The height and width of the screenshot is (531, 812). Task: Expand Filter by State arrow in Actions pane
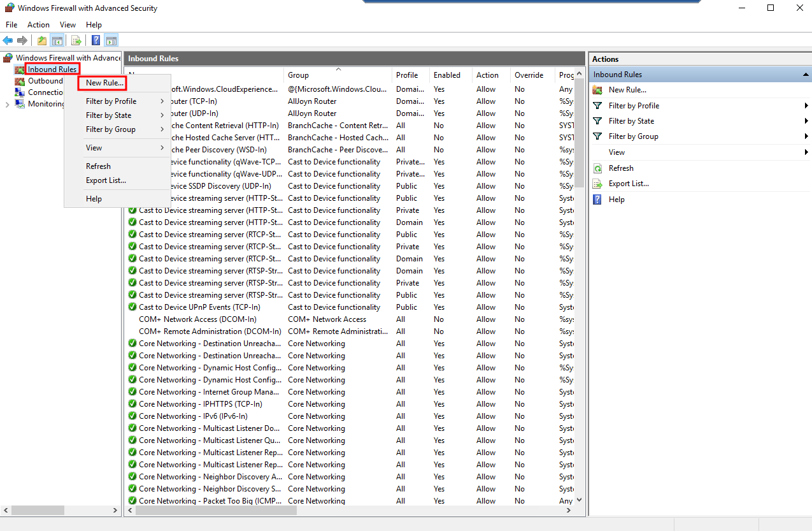(806, 121)
